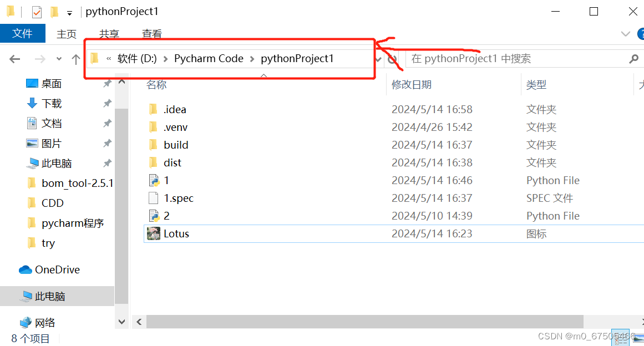This screenshot has height=346, width=644.
Task: Click the search magnifier icon in search box
Action: (633, 58)
